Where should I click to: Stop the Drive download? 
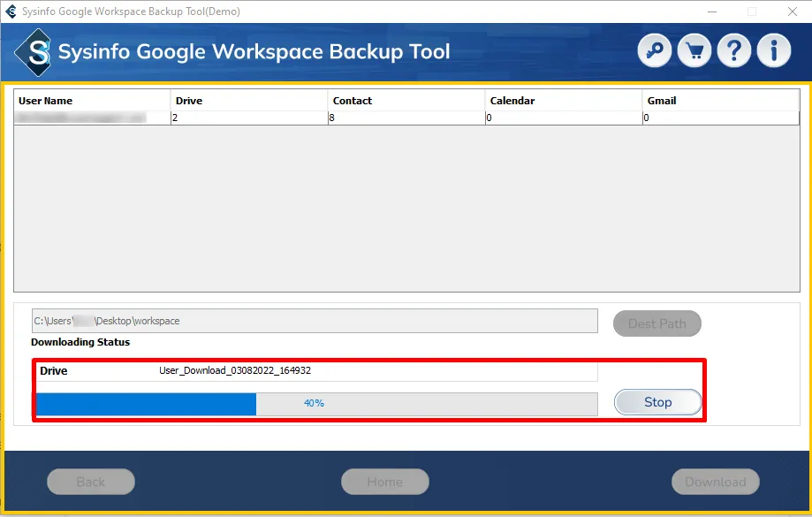pyautogui.click(x=657, y=402)
